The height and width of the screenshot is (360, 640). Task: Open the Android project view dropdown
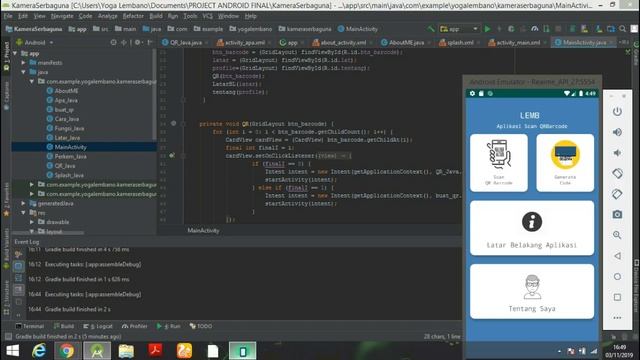35,42
